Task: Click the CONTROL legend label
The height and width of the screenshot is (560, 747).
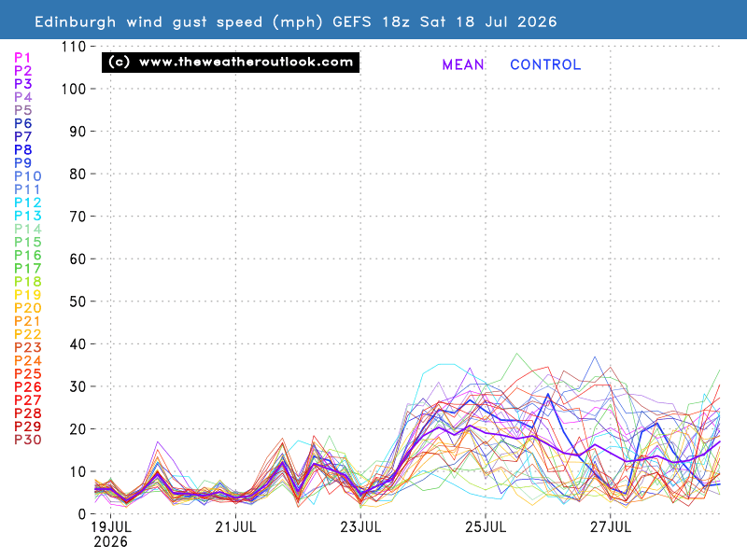Action: pyautogui.click(x=545, y=64)
